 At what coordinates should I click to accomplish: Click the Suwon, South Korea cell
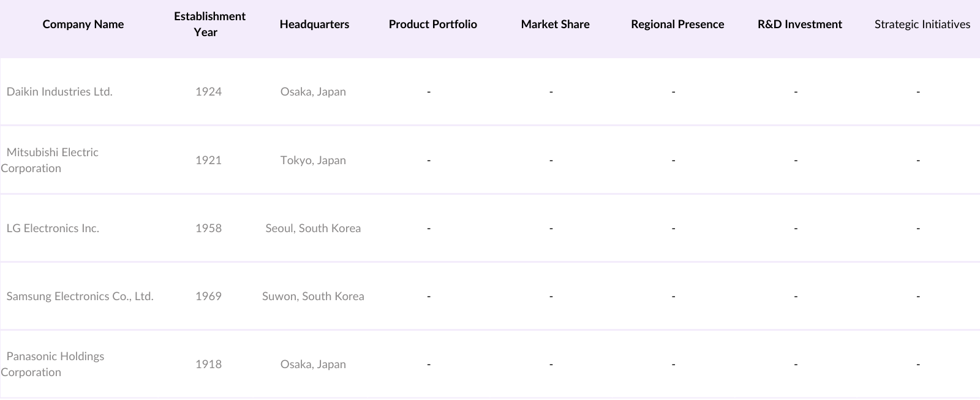(x=313, y=296)
